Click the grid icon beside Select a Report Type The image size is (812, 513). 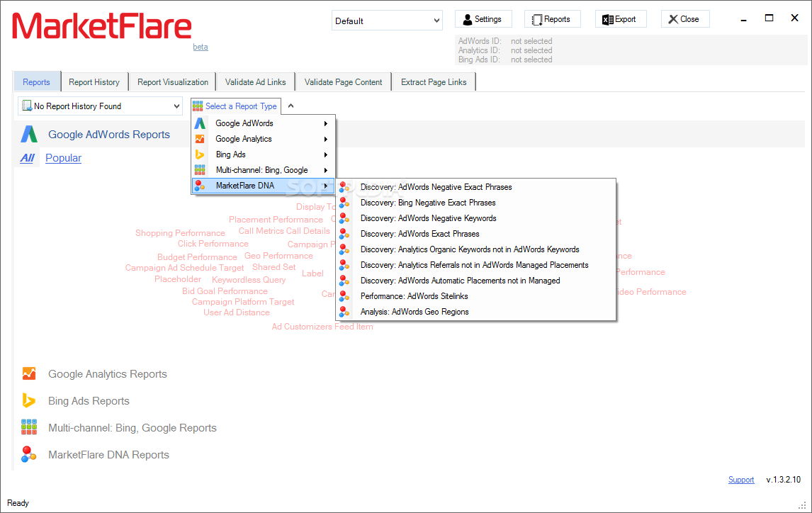tap(197, 106)
